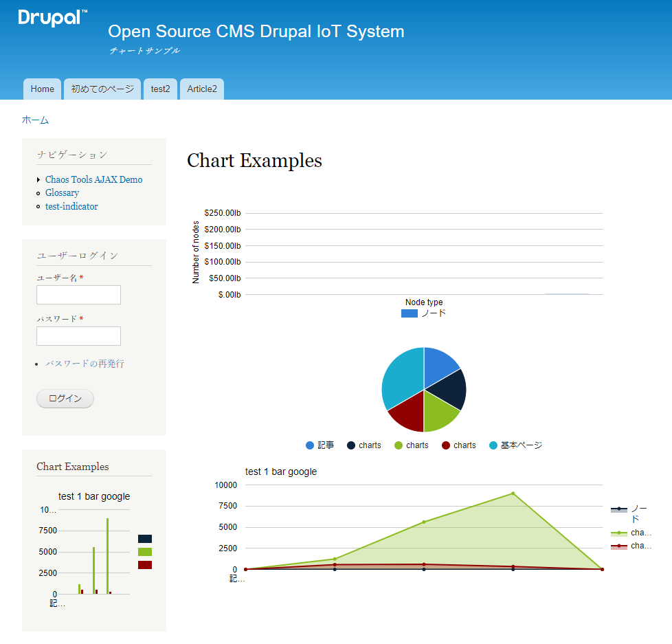
Task: Click the ユーザーログイン block title
Action: coord(77,256)
